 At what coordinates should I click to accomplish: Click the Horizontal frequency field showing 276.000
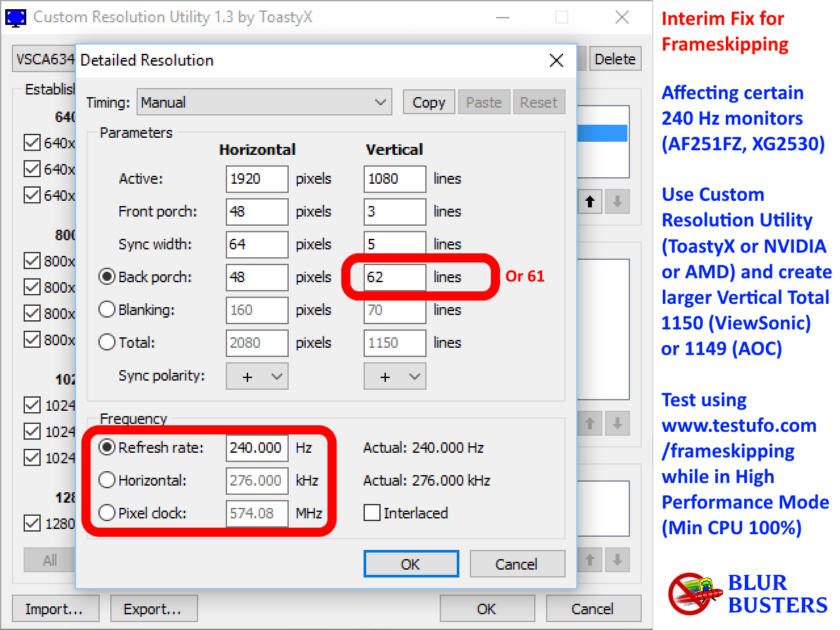(x=257, y=480)
